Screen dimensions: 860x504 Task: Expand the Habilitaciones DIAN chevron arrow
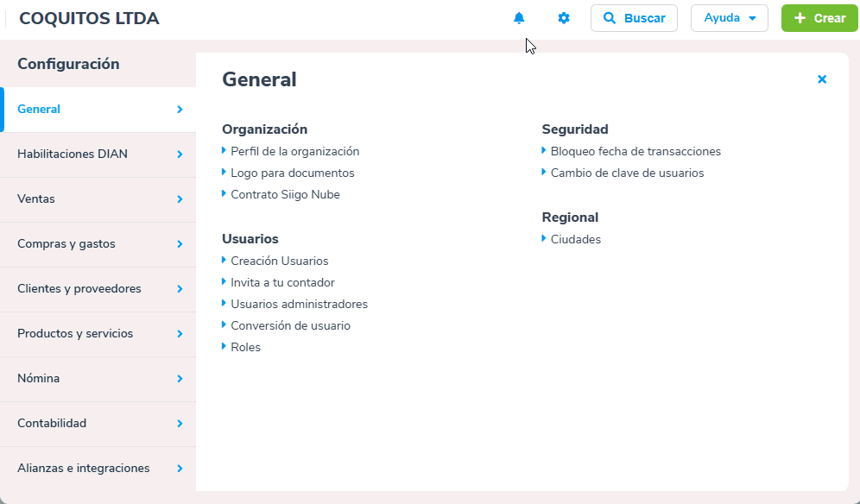[x=180, y=154]
